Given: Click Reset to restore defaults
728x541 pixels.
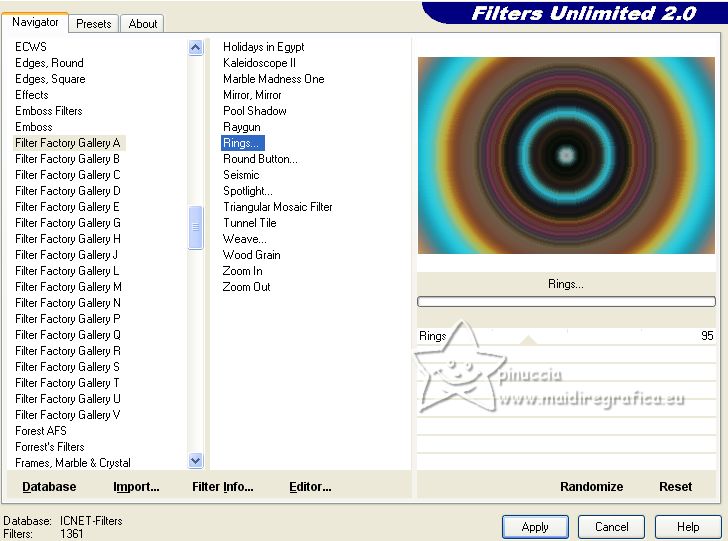Looking at the screenshot, I should tap(676, 486).
